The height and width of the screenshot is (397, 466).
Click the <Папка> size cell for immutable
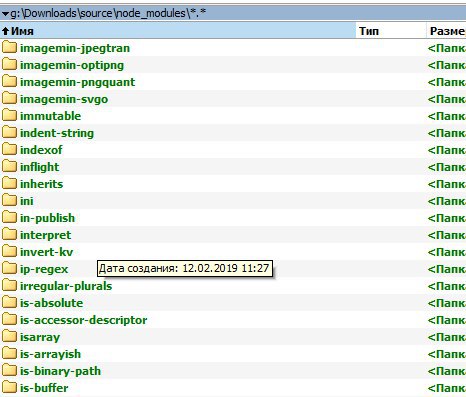click(x=447, y=116)
